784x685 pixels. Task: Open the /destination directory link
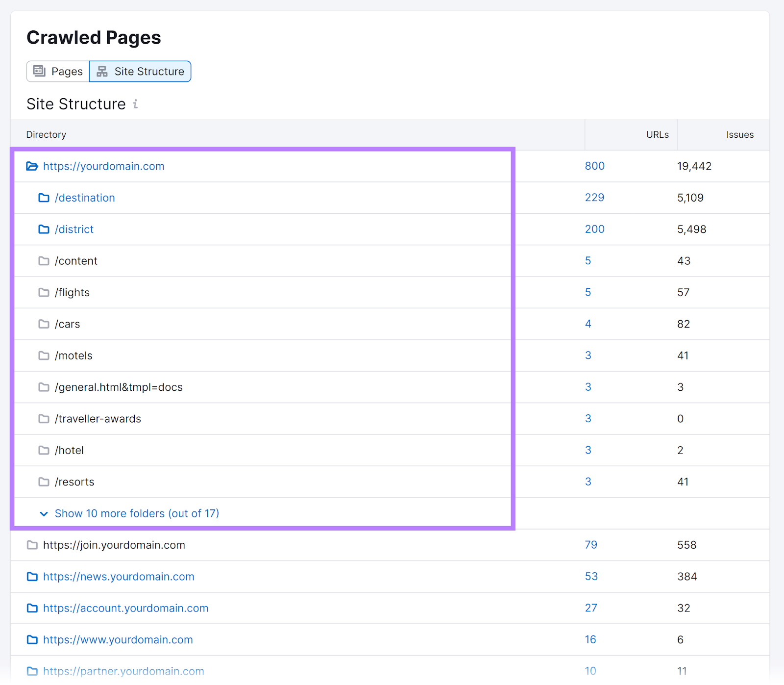coord(85,198)
